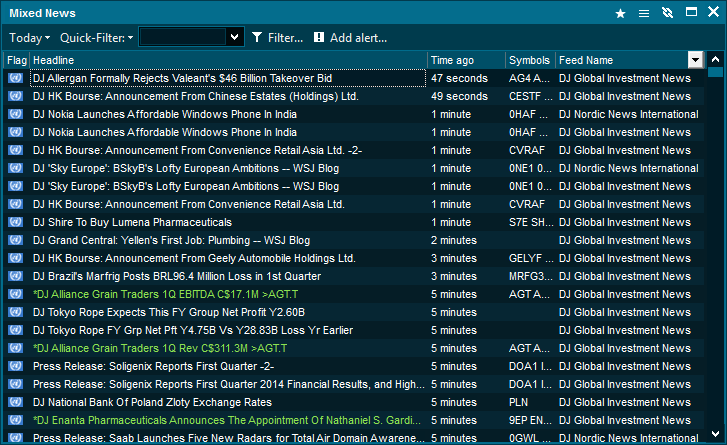Open Shire To Buy Lumena Pharmaceuticals headline
This screenshot has height=445, width=727.
[x=132, y=222]
